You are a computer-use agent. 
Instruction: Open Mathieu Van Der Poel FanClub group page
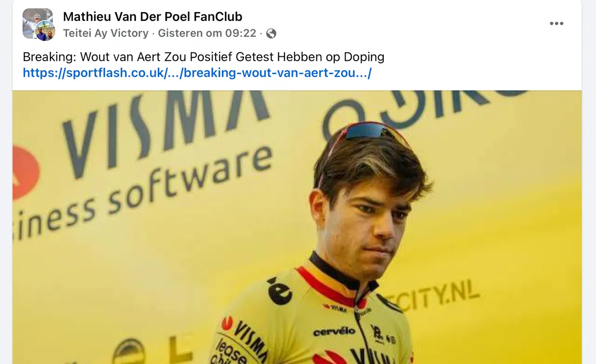click(x=153, y=17)
